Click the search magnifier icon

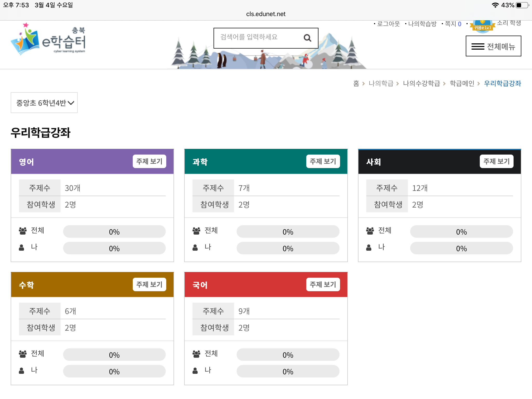(307, 38)
